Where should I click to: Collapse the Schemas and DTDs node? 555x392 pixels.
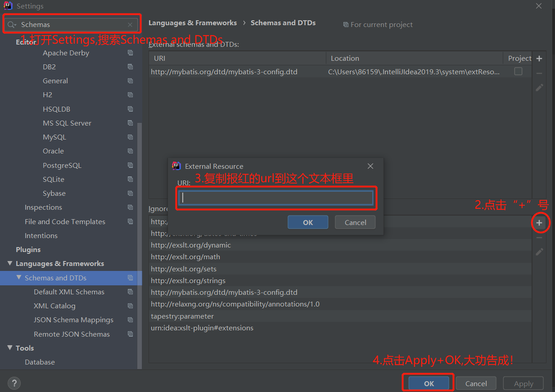point(19,278)
